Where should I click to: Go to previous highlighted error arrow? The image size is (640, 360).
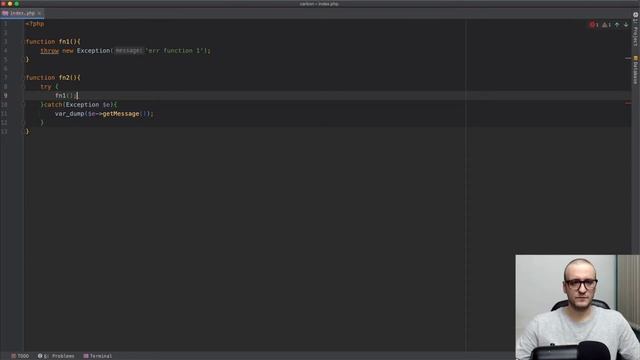tap(617, 25)
